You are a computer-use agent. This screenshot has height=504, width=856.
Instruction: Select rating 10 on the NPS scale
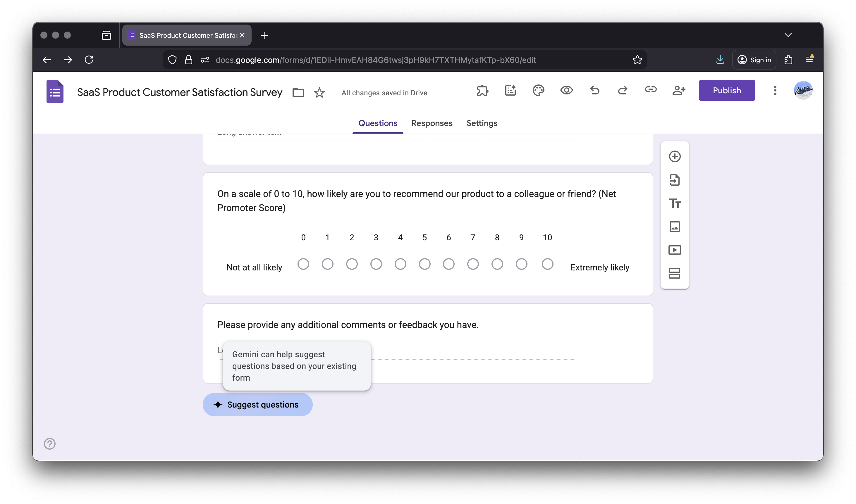point(547,263)
